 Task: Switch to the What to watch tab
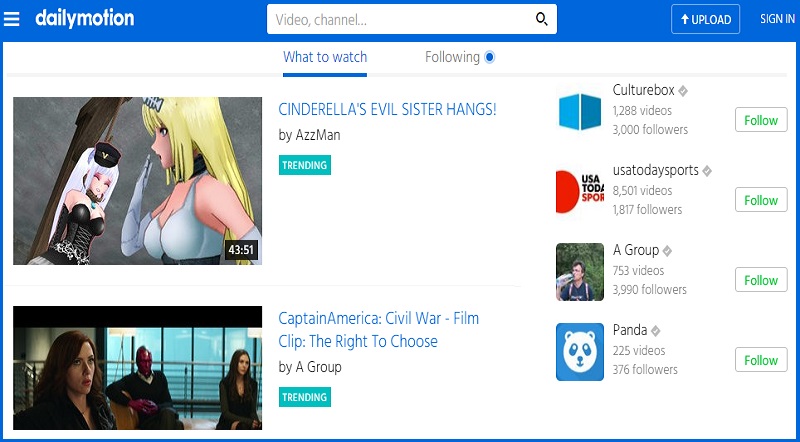tap(325, 57)
